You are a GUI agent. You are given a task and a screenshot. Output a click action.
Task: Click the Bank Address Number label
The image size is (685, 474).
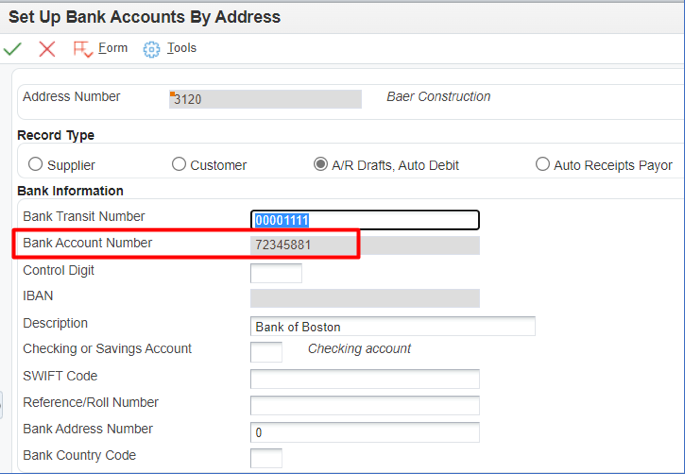tap(88, 429)
